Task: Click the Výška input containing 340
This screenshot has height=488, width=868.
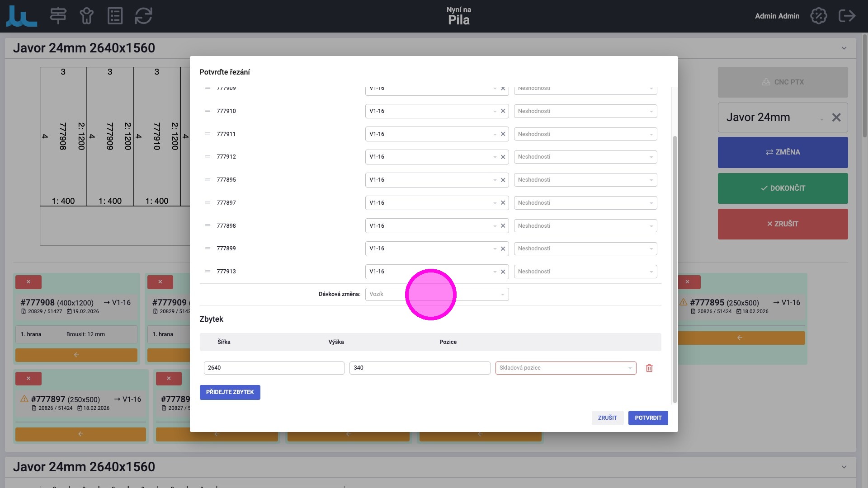Action: click(419, 368)
